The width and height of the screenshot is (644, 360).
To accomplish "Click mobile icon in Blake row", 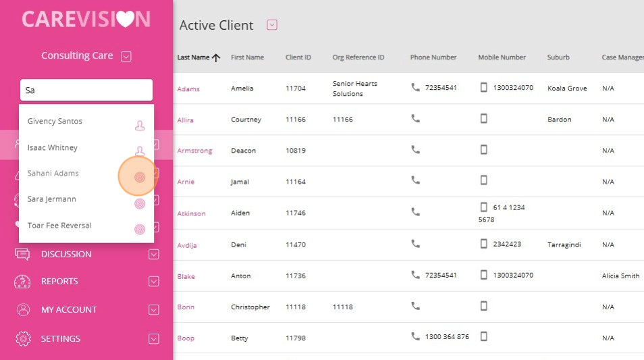I will point(484,274).
